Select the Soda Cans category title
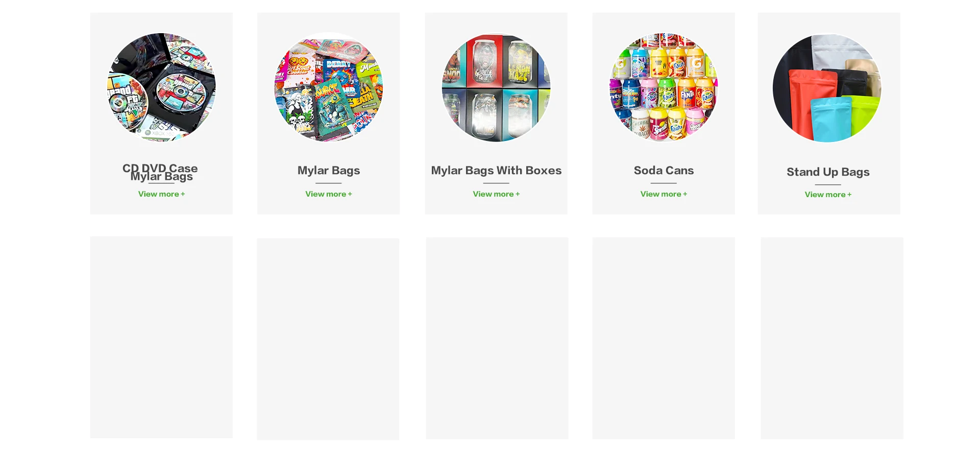The height and width of the screenshot is (454, 980). tap(664, 171)
